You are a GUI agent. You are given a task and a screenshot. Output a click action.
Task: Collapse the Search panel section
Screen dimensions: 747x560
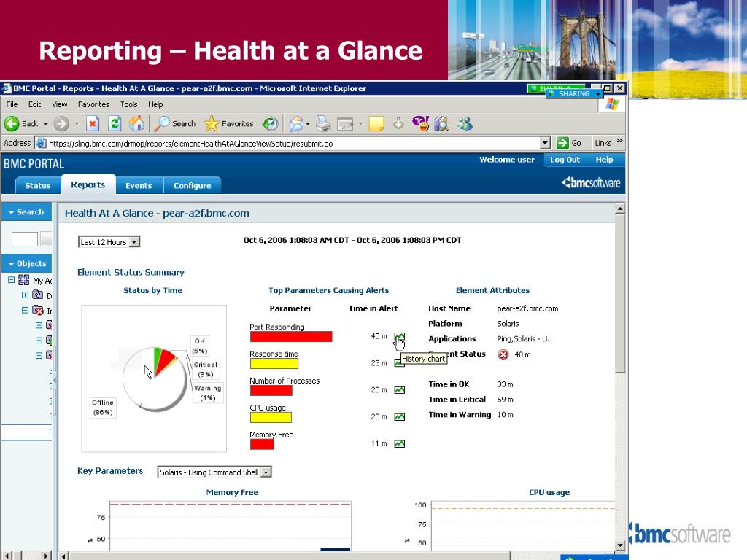pos(12,212)
